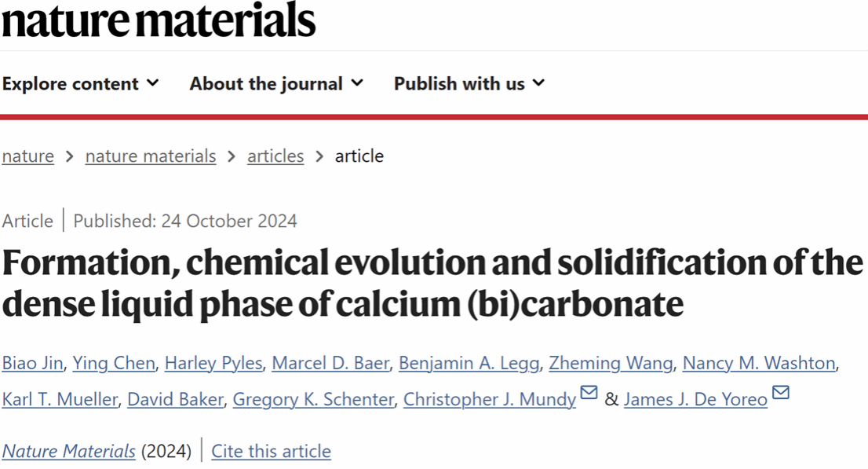
Task: Click author Gregory K. Schenter
Action: pos(313,399)
